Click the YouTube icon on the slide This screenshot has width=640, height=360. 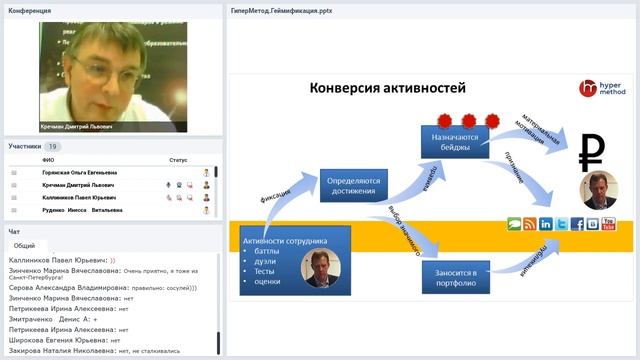tap(609, 224)
